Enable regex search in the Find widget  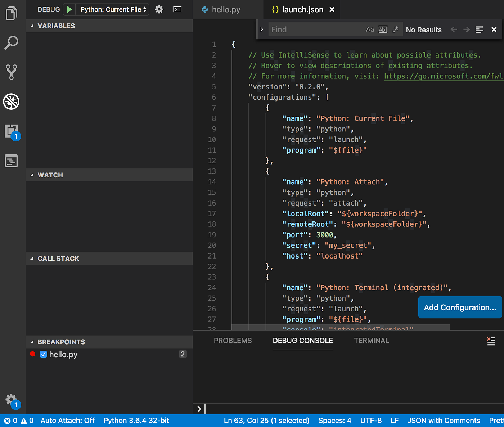click(x=395, y=29)
